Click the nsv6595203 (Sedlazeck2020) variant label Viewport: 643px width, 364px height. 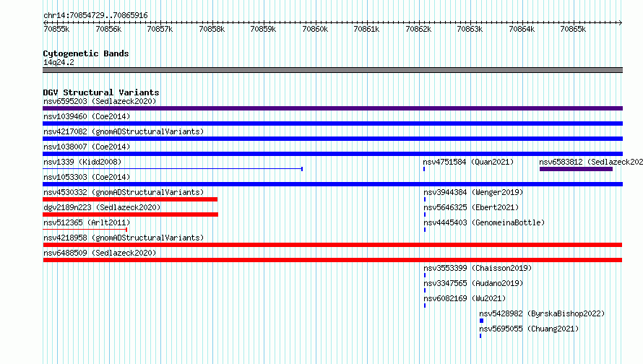point(100,101)
